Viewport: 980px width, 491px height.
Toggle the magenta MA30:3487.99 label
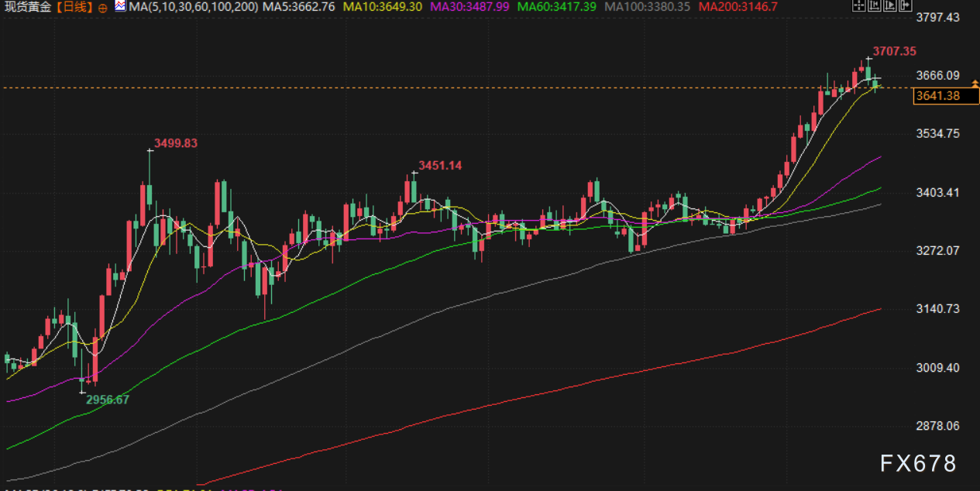(x=469, y=6)
